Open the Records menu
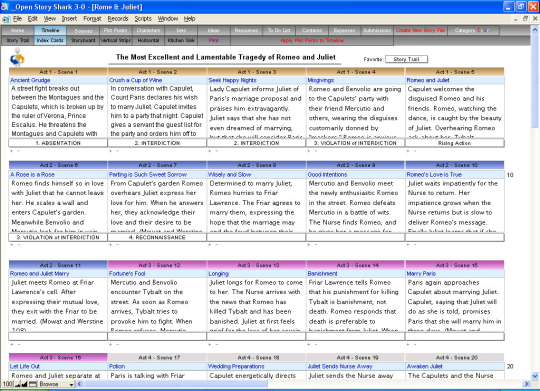 point(118,19)
